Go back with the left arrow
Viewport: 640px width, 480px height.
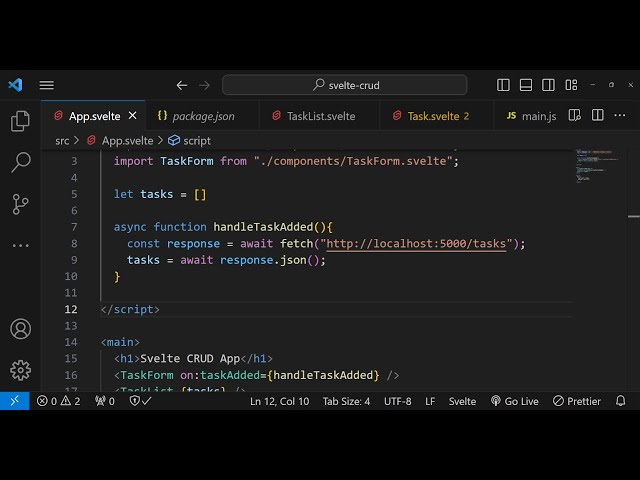[x=182, y=85]
